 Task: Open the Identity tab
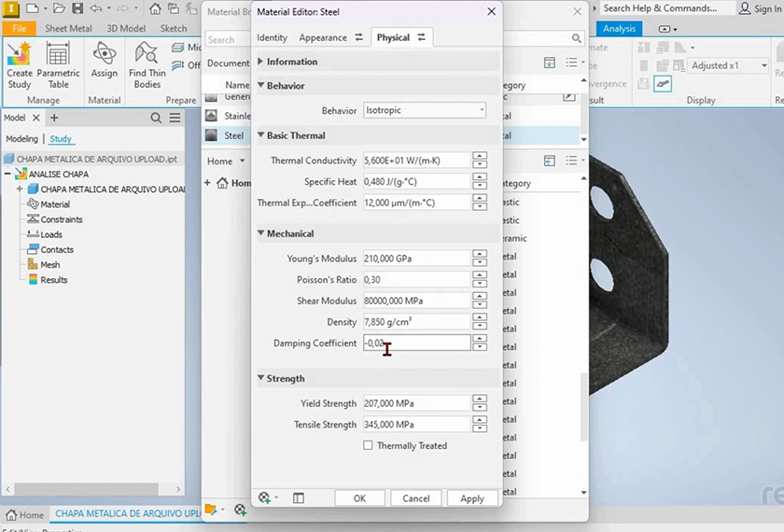click(272, 38)
